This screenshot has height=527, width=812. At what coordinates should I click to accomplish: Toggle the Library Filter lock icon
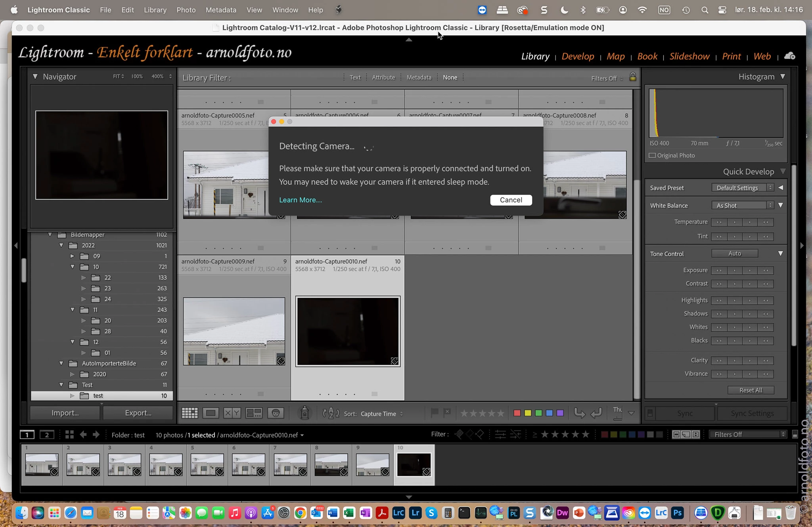[633, 77]
